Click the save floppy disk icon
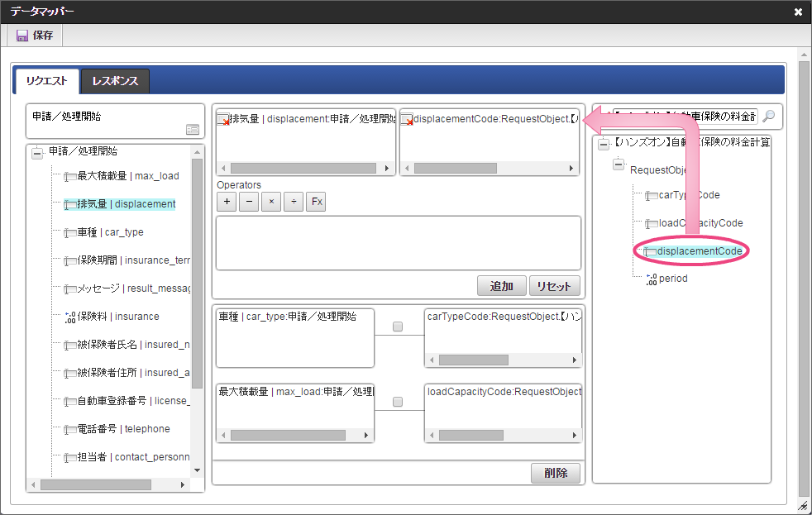 [x=22, y=36]
